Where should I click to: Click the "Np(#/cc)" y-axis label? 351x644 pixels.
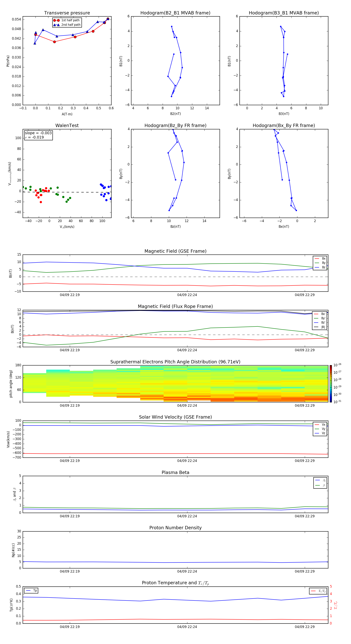13,550
